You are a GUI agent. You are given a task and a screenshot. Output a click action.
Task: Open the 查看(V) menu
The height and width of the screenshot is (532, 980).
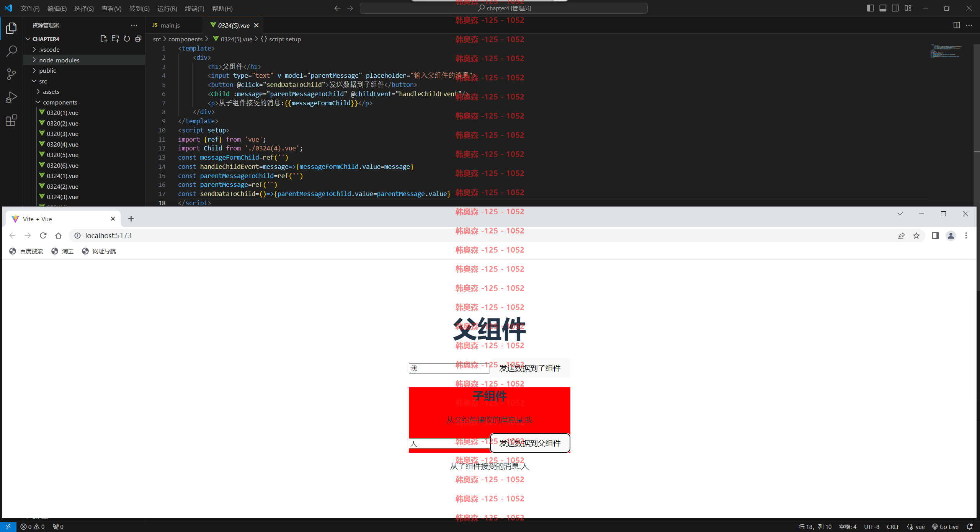(x=111, y=8)
